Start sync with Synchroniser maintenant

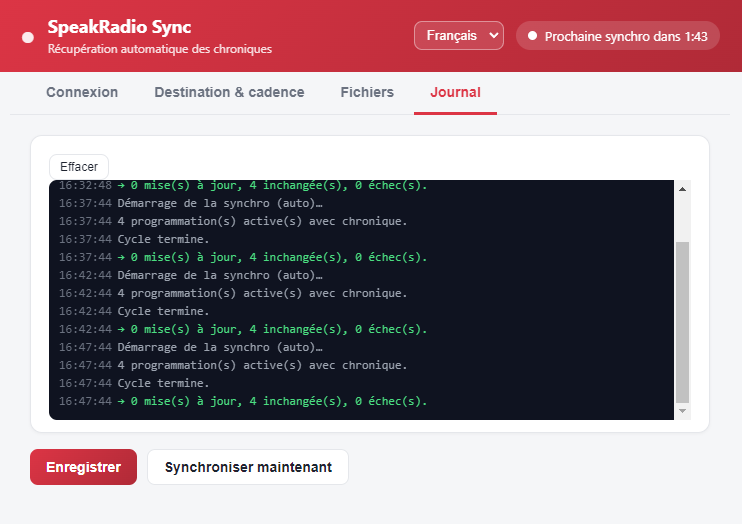click(248, 467)
